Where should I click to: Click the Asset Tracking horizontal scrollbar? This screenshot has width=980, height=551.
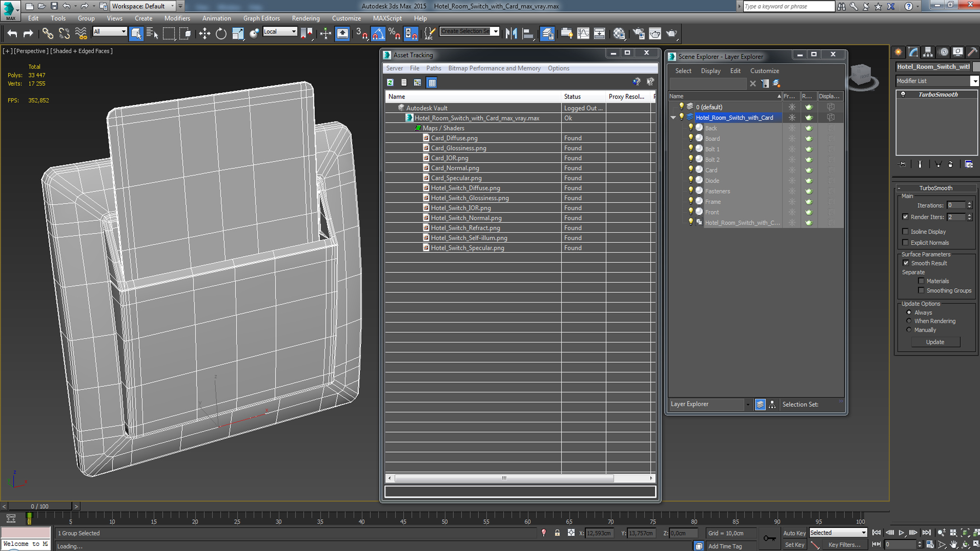click(504, 479)
